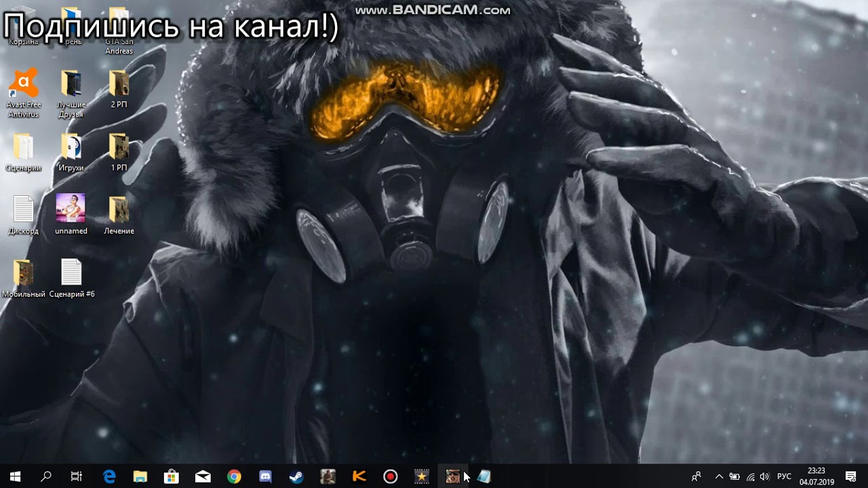Launch Google Chrome from the taskbar
The image size is (868, 488).
tap(234, 476)
